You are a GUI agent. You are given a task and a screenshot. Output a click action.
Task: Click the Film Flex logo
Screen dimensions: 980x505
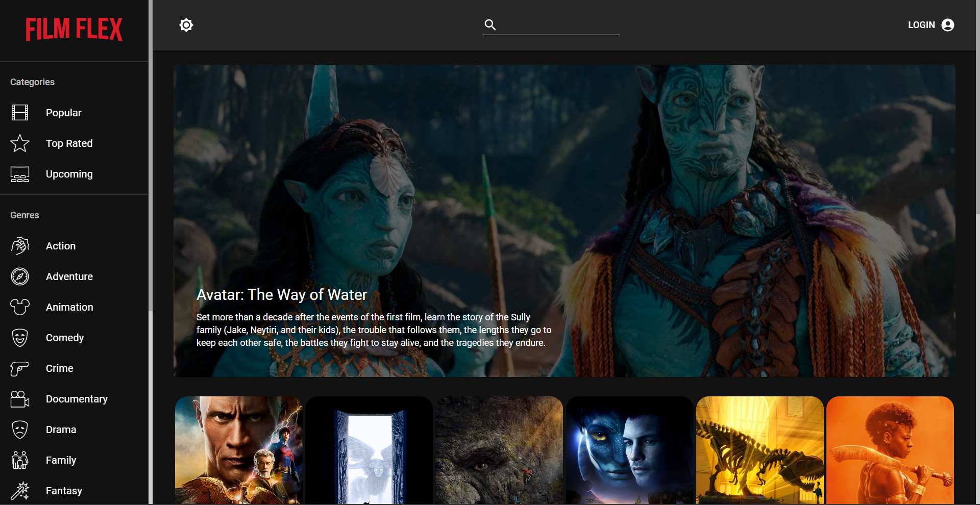coord(74,29)
